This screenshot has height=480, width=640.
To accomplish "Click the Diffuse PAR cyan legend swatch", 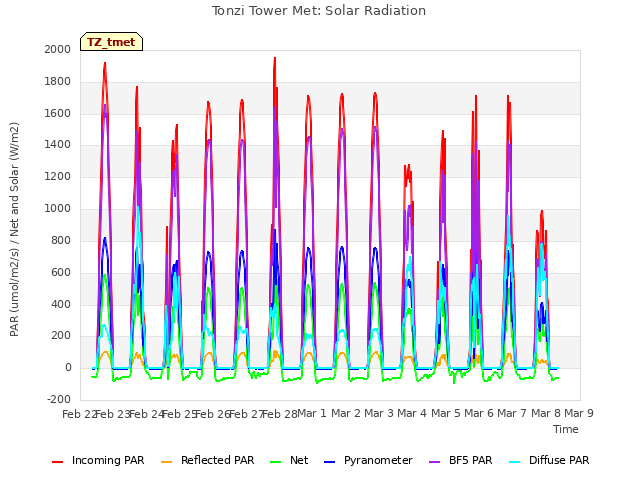I will (515, 462).
